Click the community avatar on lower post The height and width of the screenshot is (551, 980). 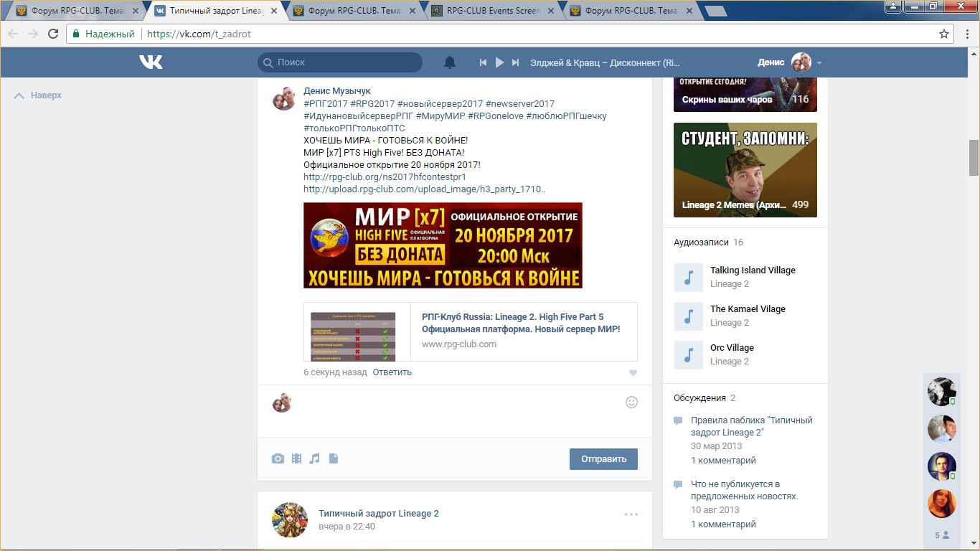[290, 520]
